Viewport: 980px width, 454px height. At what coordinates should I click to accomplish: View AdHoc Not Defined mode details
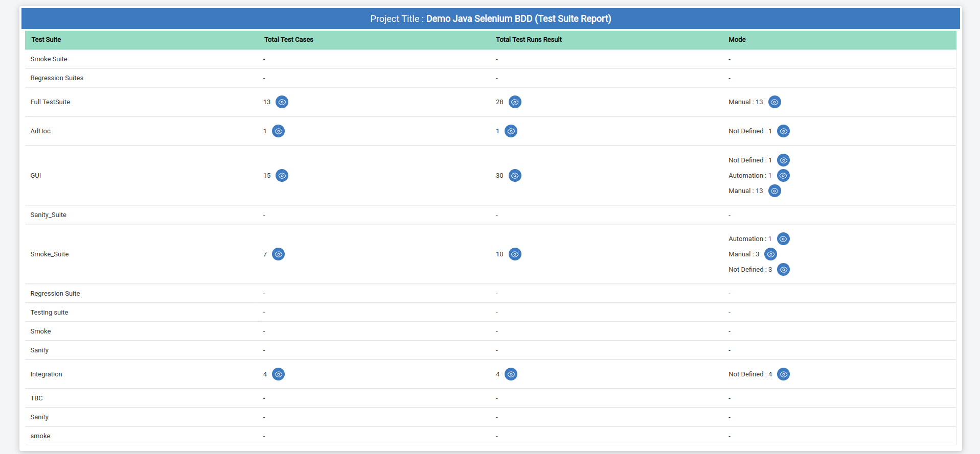tap(783, 131)
